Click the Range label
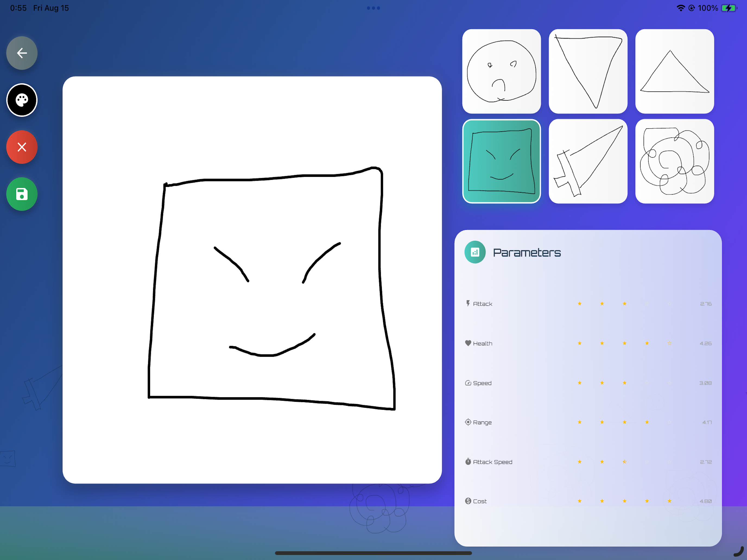This screenshot has height=560, width=747. pos(482,423)
